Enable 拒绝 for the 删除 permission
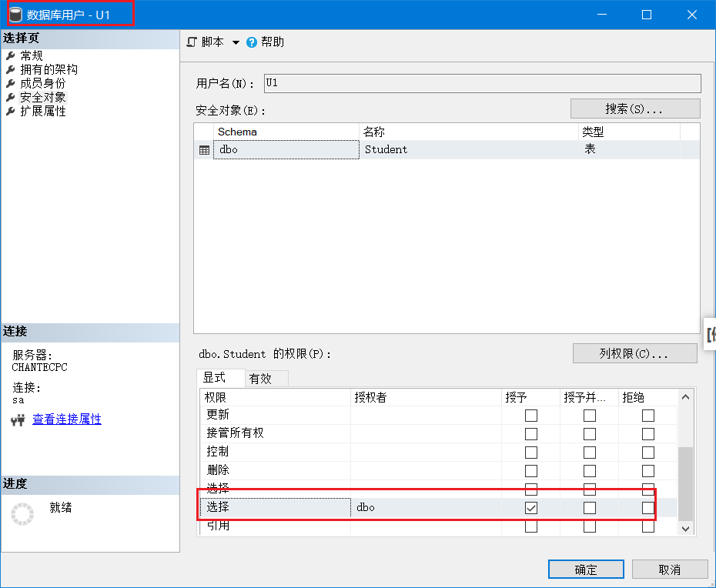Viewport: 716px width, 588px height. [647, 470]
